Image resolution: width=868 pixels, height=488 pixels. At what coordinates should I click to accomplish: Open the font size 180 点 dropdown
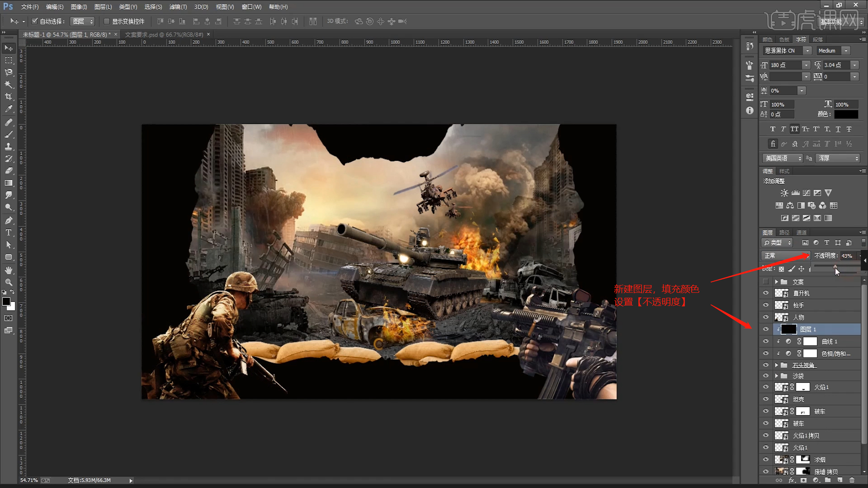coord(806,65)
